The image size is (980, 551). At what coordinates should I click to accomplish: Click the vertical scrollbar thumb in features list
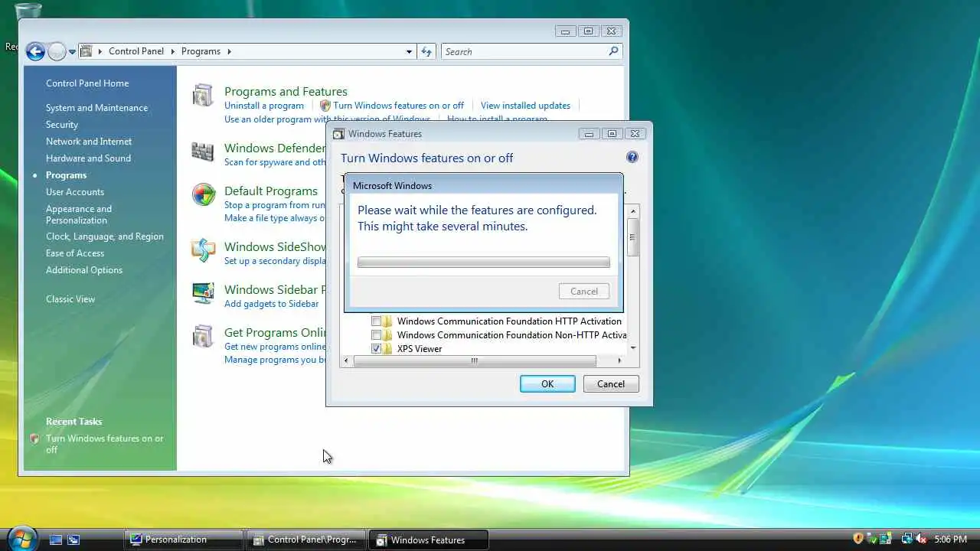[x=632, y=236]
